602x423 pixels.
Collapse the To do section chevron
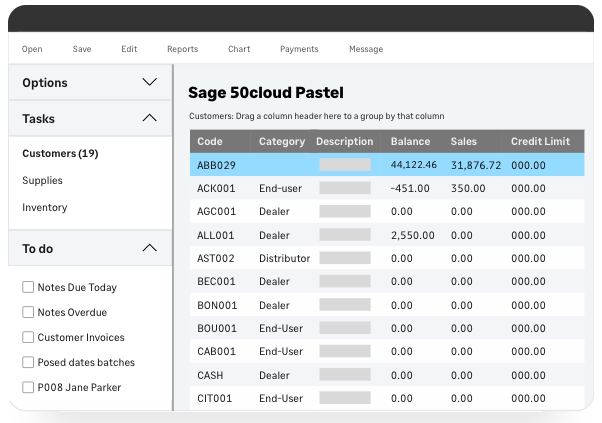(149, 248)
